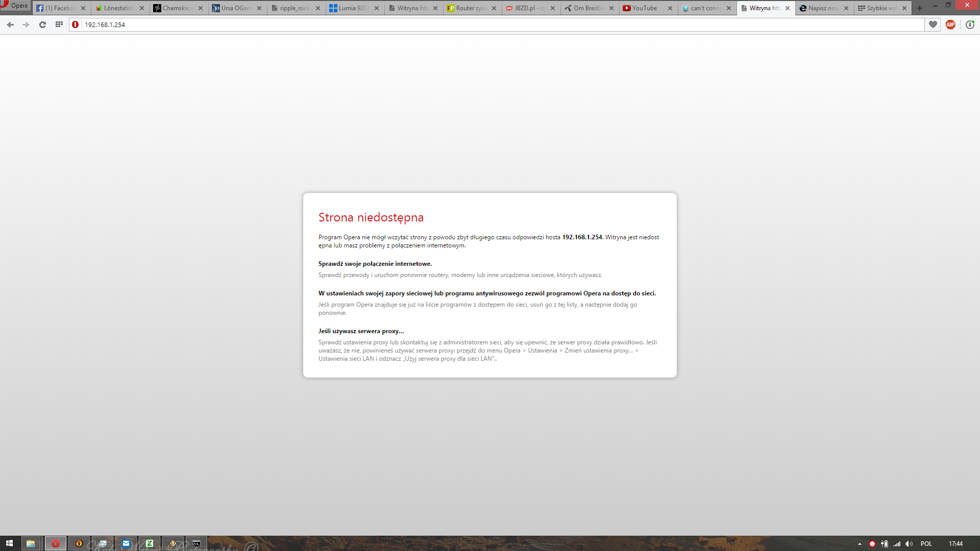The image size is (980, 551).
Task: Click bold host 192.168.1.254 in error text
Action: (582, 237)
